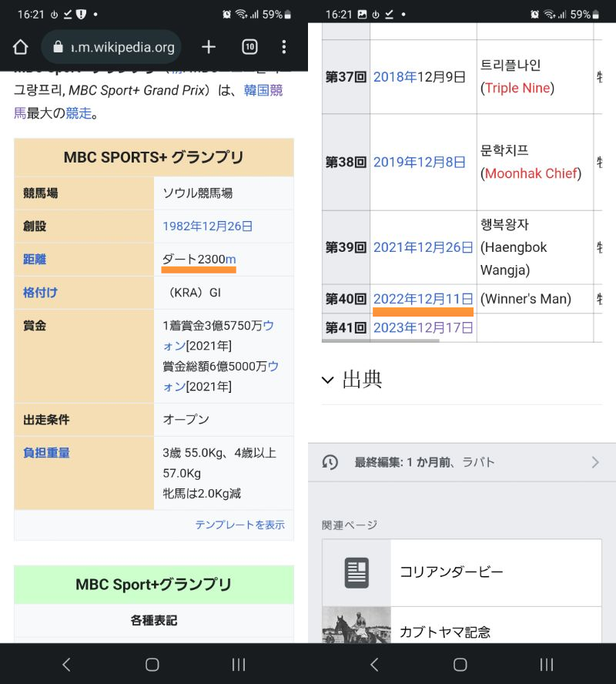The width and height of the screenshot is (616, 684).
Task: Tap the last-edit bar right chevron
Action: point(595,462)
